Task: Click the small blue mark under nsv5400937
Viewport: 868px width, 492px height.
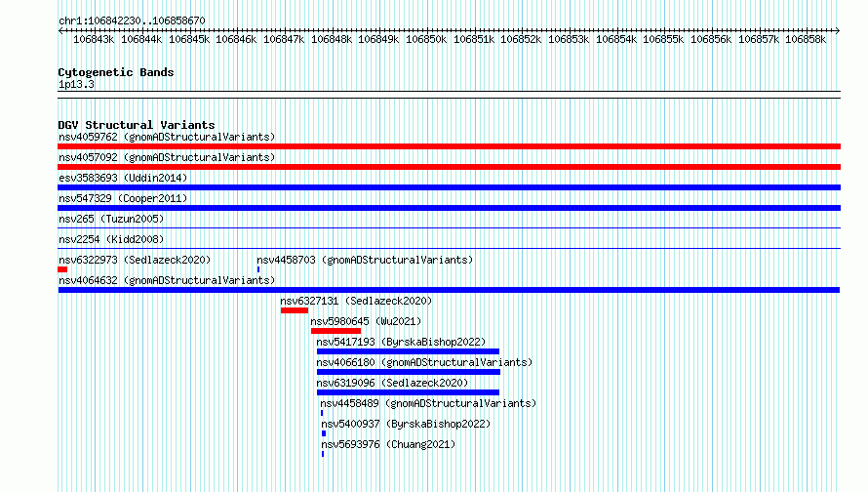Action: 324,433
